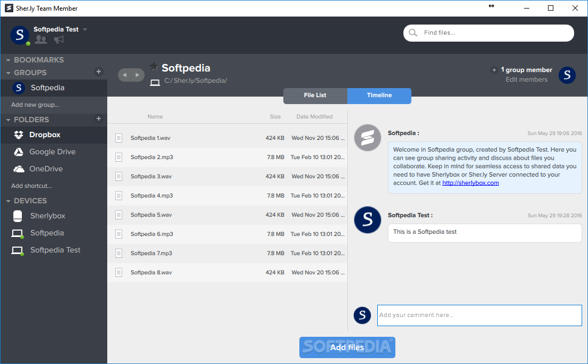The image size is (588, 364).
Task: Open the Softpedia Test account dropdown arrow
Action: 85,29
